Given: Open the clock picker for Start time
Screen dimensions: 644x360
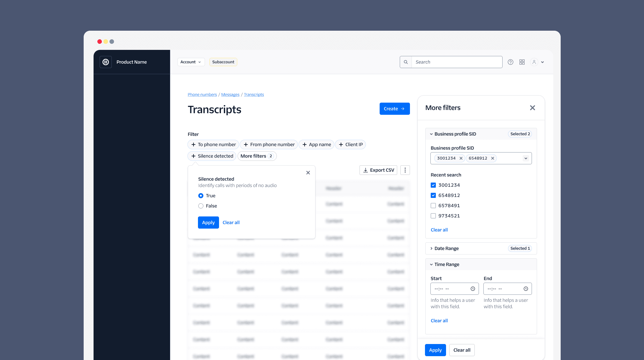Looking at the screenshot, I should [x=473, y=288].
